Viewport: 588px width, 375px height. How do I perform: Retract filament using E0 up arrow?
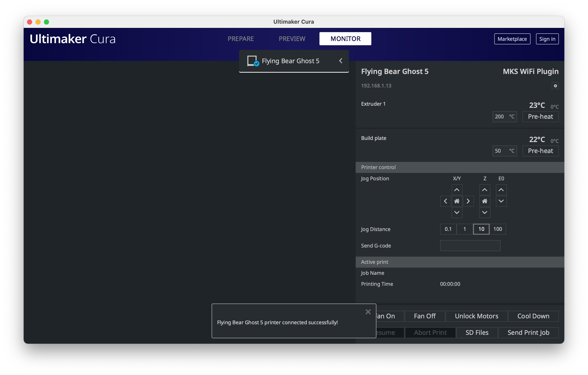(501, 190)
